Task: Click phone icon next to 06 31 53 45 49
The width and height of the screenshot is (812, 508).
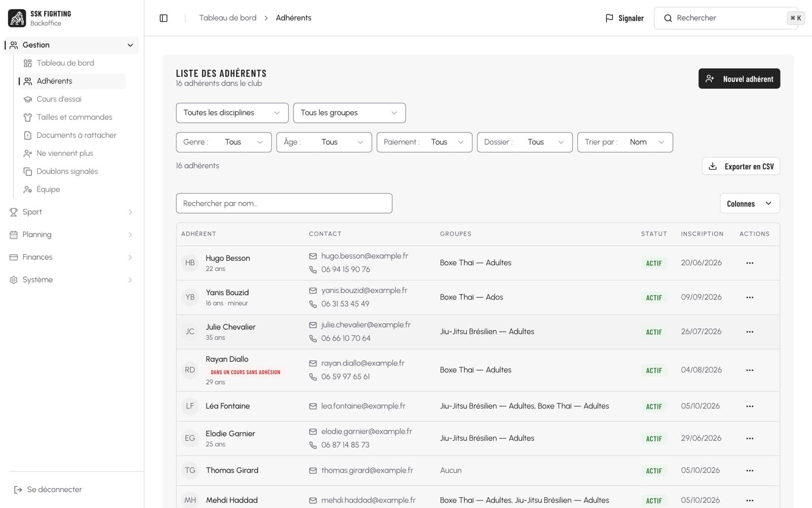Action: (313, 304)
